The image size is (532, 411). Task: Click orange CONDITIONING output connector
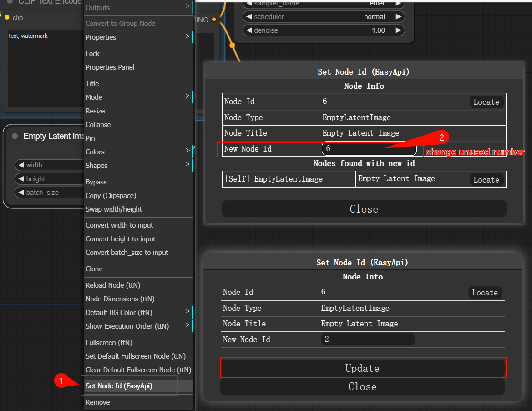click(x=214, y=20)
